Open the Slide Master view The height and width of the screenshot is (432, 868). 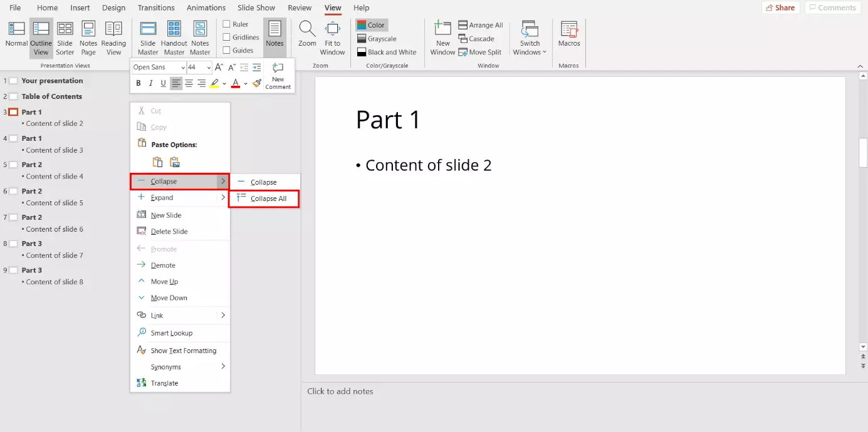point(148,38)
